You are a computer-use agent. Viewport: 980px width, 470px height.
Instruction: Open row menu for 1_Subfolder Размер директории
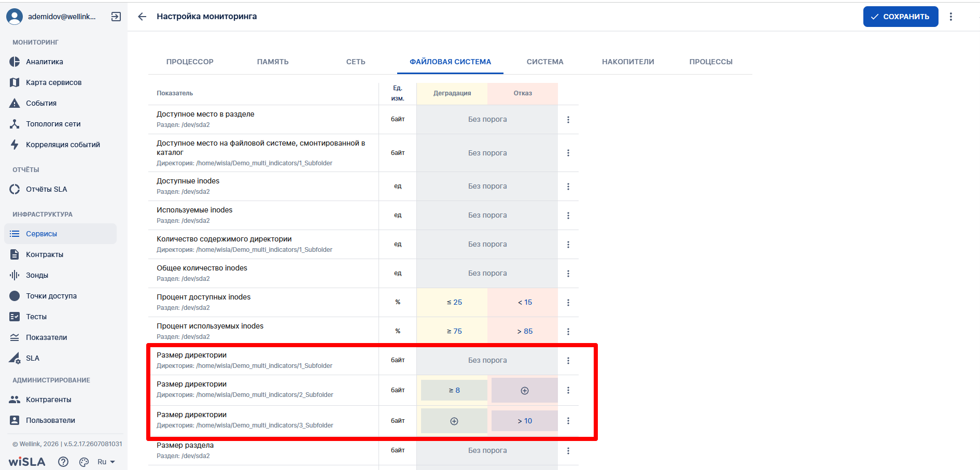pyautogui.click(x=568, y=361)
